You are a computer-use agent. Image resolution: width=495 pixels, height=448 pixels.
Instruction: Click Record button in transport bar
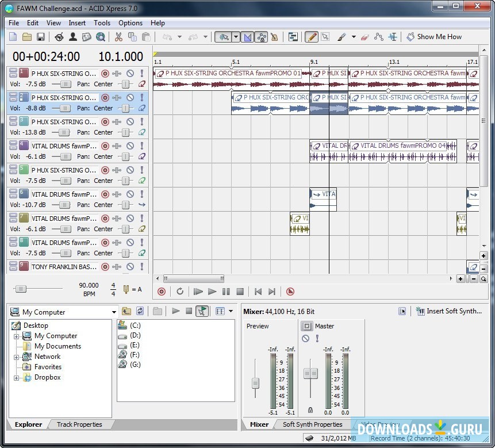162,292
